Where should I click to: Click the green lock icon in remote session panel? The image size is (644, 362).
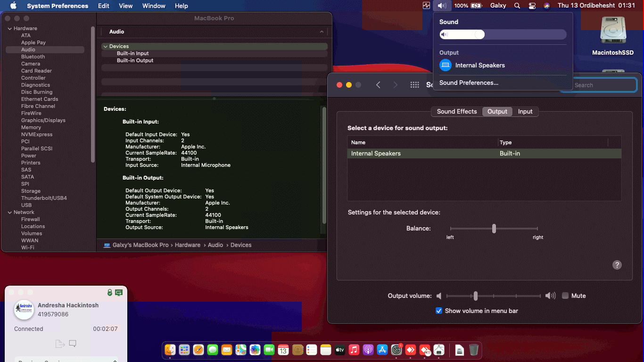pos(110,293)
